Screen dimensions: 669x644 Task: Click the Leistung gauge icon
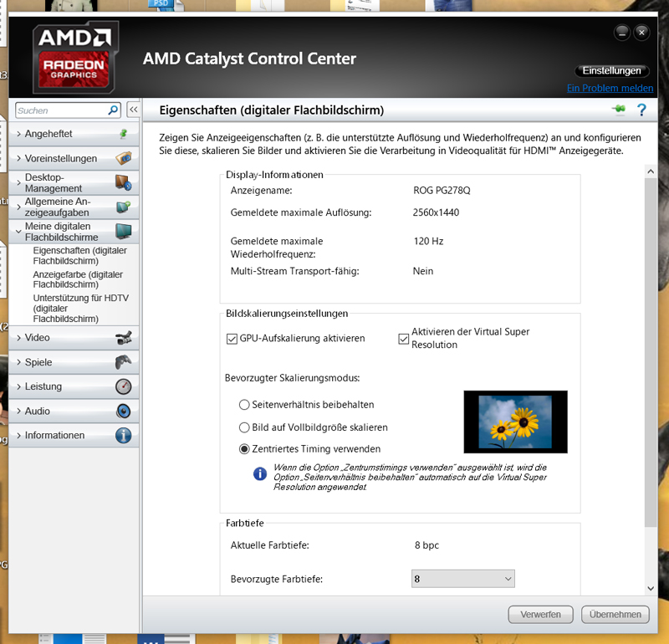click(x=124, y=386)
